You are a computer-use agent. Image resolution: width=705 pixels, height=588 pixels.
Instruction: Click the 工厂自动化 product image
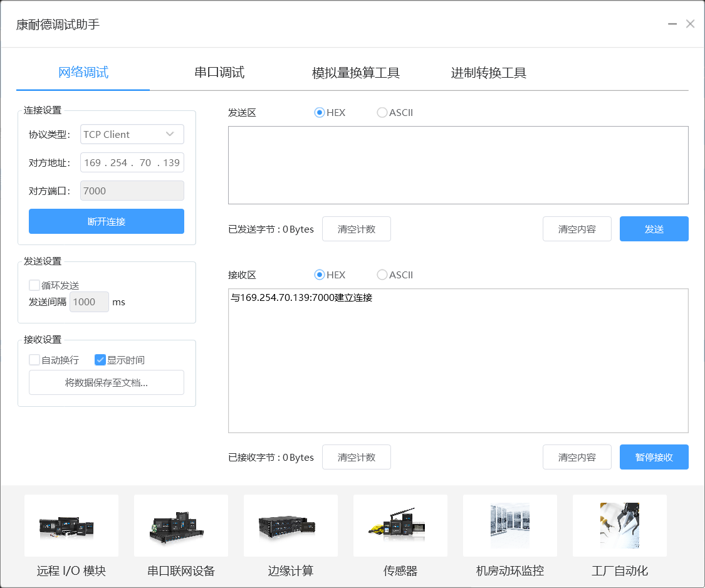[620, 525]
